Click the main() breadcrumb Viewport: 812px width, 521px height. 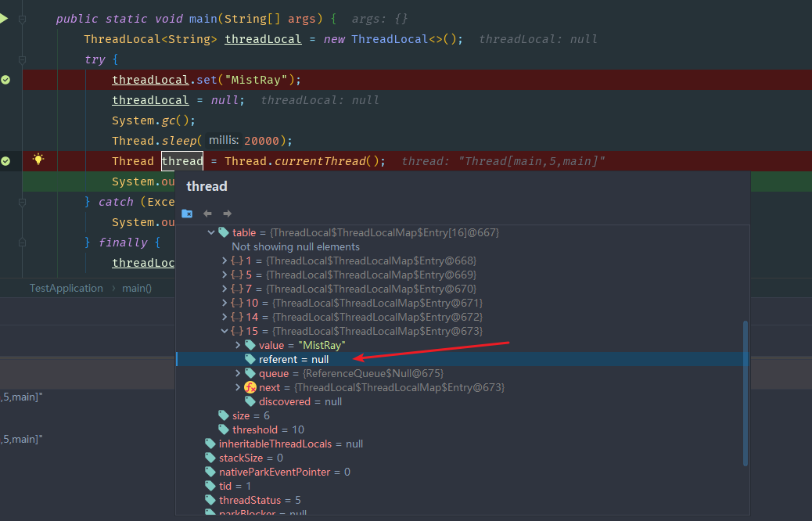coord(137,288)
